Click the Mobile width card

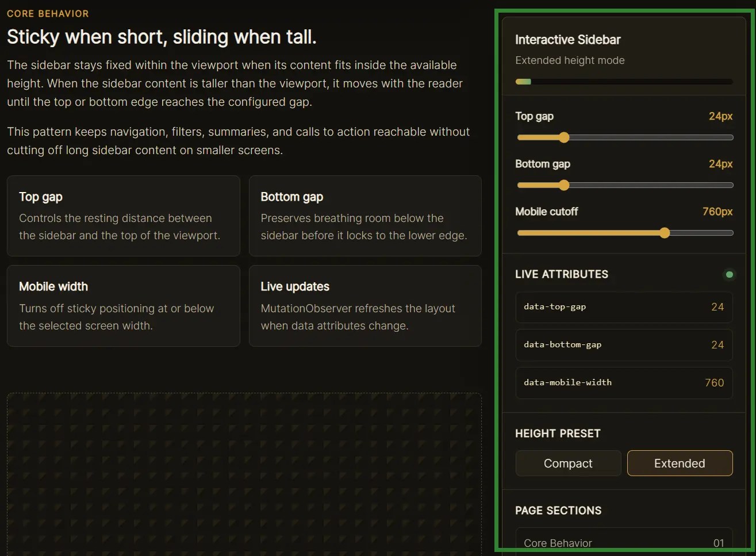point(123,305)
